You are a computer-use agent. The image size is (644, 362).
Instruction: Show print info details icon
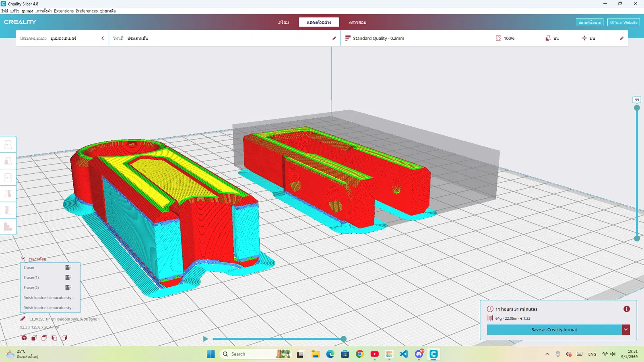(627, 309)
